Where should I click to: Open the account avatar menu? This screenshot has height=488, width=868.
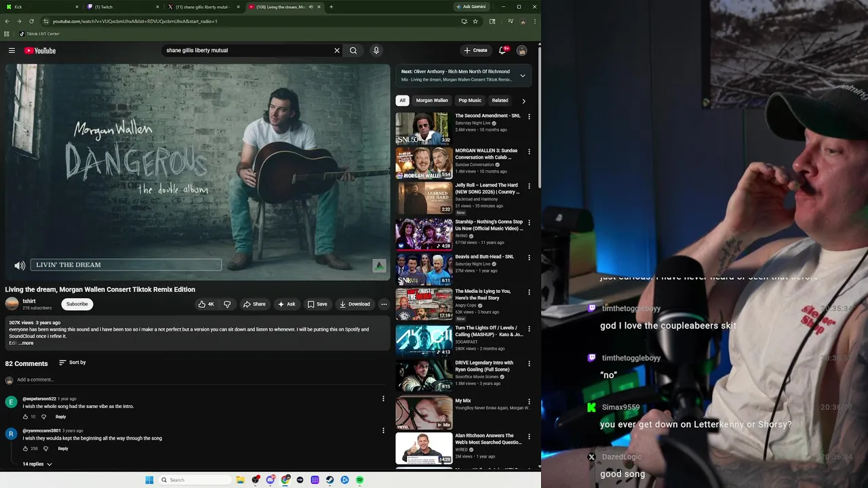coord(521,50)
